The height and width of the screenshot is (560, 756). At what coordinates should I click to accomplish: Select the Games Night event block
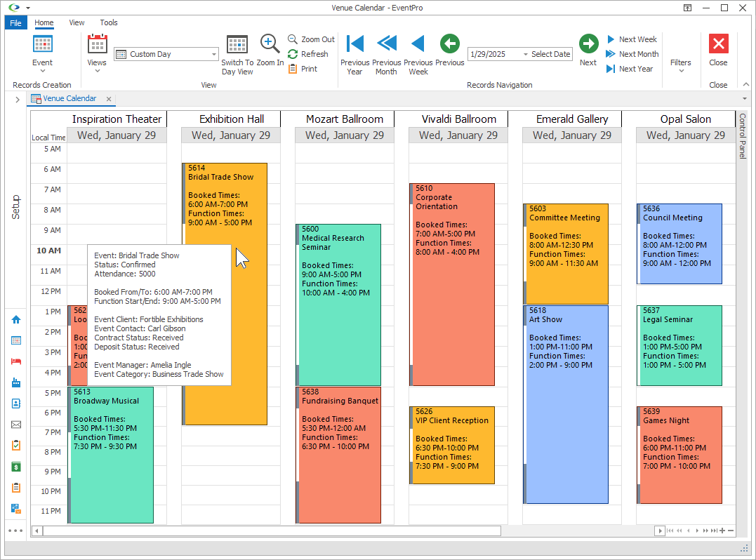click(x=679, y=455)
